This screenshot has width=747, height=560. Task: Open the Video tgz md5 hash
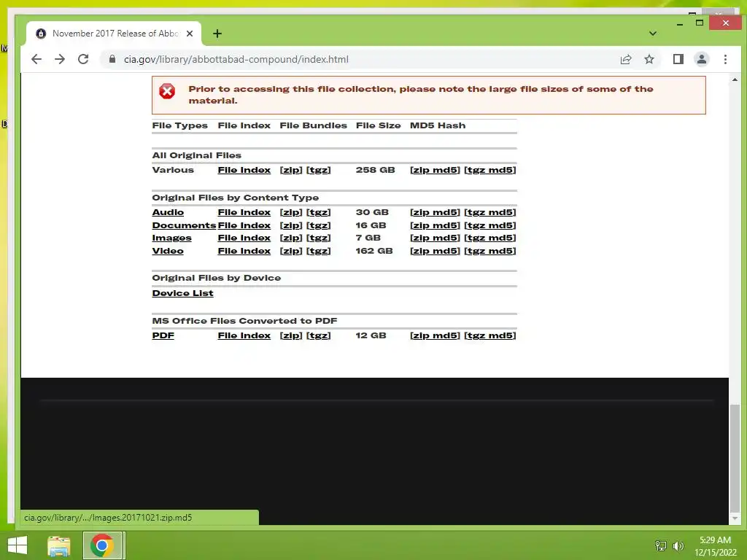click(489, 251)
